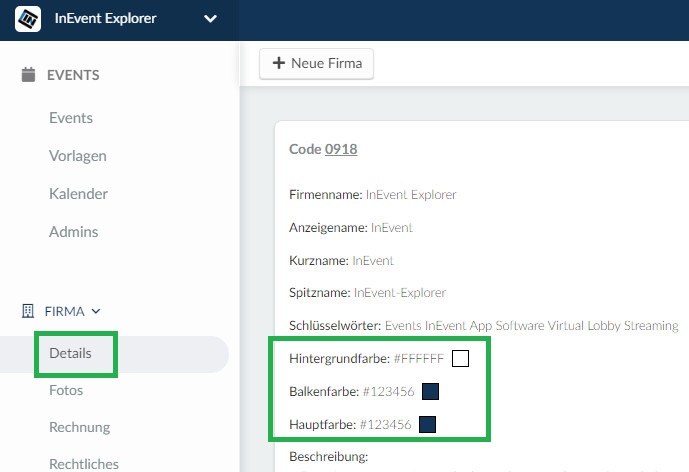The width and height of the screenshot is (689, 472).
Task: Click the Firmenname value InEvent Explorer
Action: (411, 195)
